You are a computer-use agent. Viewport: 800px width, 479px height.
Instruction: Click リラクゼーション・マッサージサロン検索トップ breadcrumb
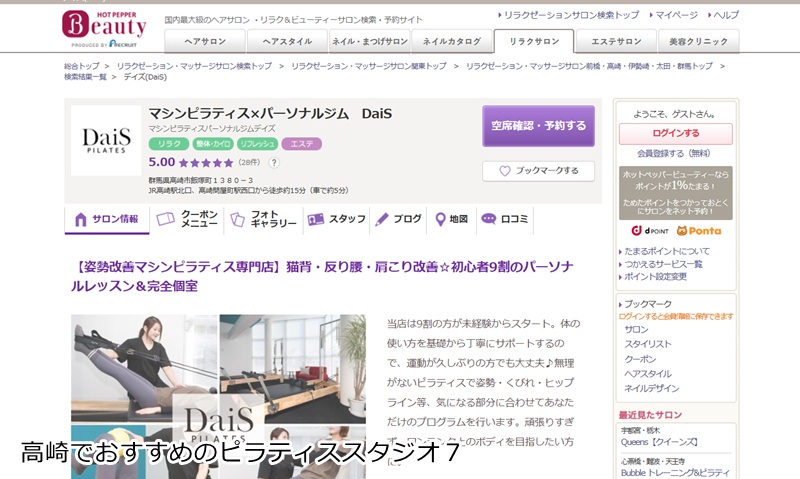pos(194,66)
